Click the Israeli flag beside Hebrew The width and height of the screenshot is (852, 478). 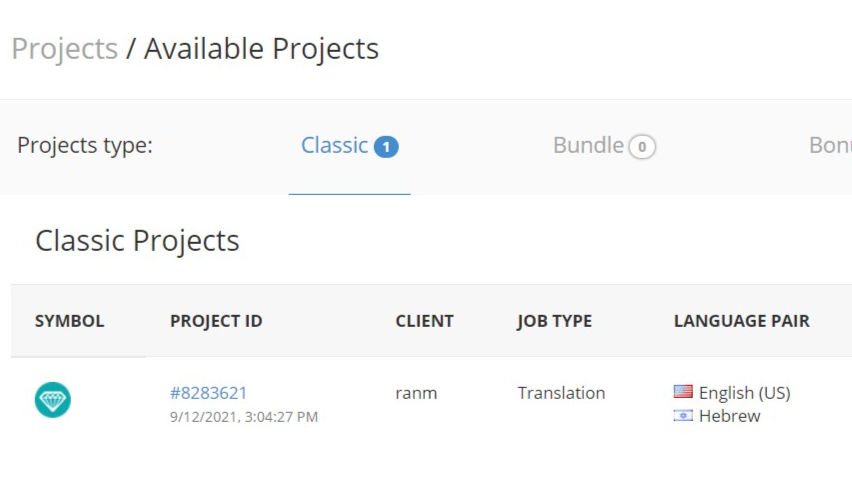pos(684,416)
